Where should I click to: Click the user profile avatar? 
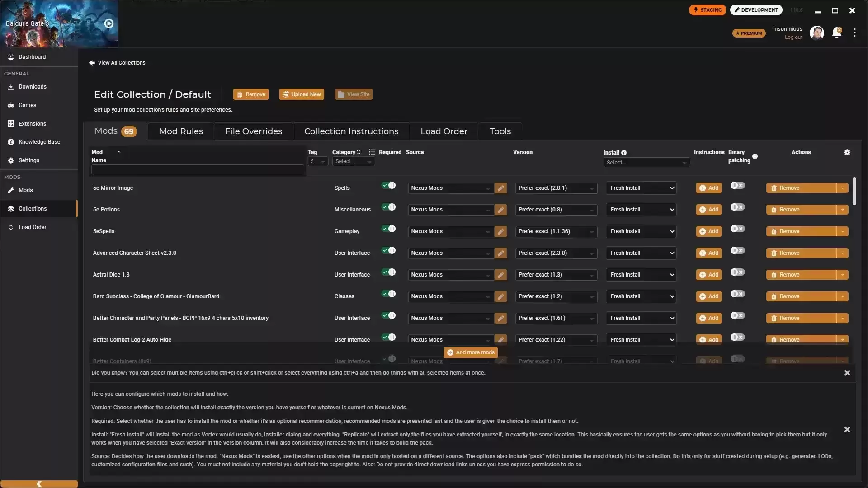816,33
